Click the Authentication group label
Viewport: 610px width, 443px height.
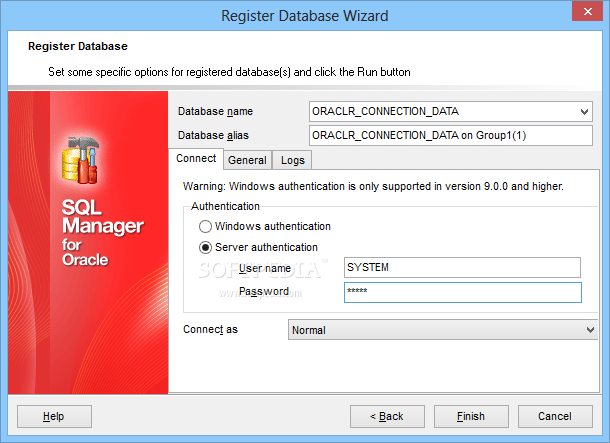pos(225,206)
